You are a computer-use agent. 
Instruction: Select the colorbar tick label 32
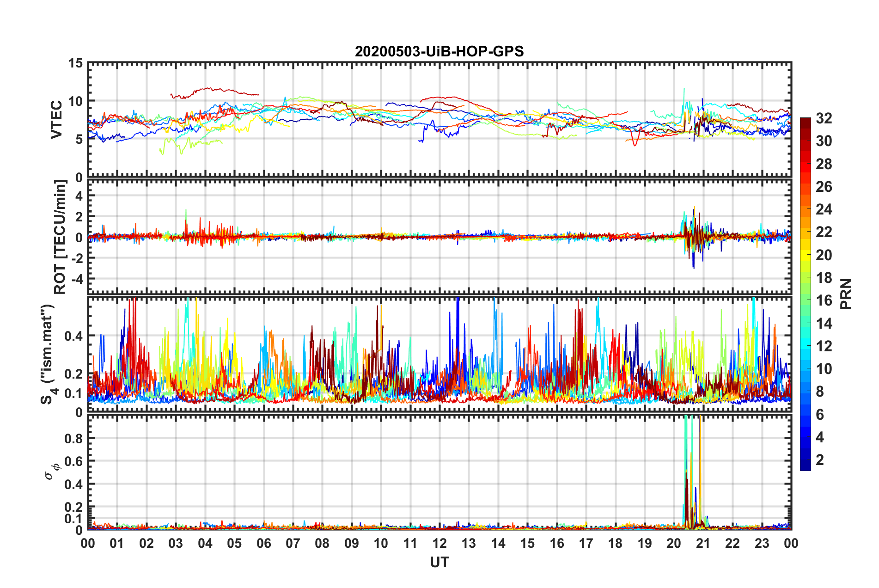point(824,118)
